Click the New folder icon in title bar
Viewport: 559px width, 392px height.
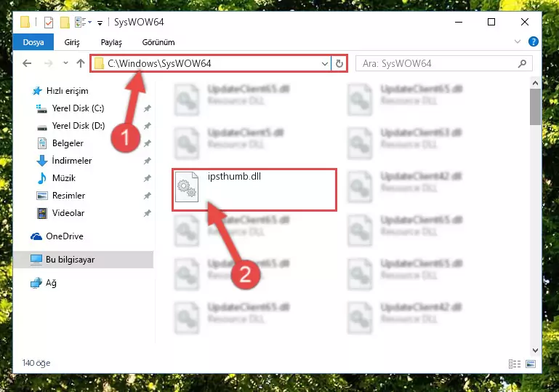point(65,22)
